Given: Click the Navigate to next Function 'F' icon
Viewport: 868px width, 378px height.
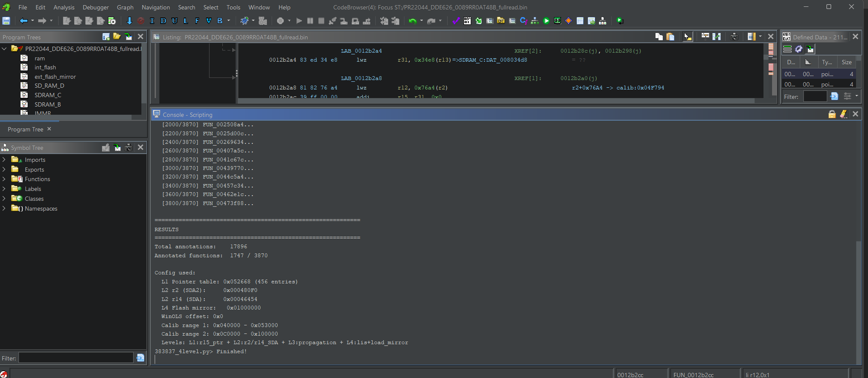Looking at the screenshot, I should pyautogui.click(x=197, y=21).
